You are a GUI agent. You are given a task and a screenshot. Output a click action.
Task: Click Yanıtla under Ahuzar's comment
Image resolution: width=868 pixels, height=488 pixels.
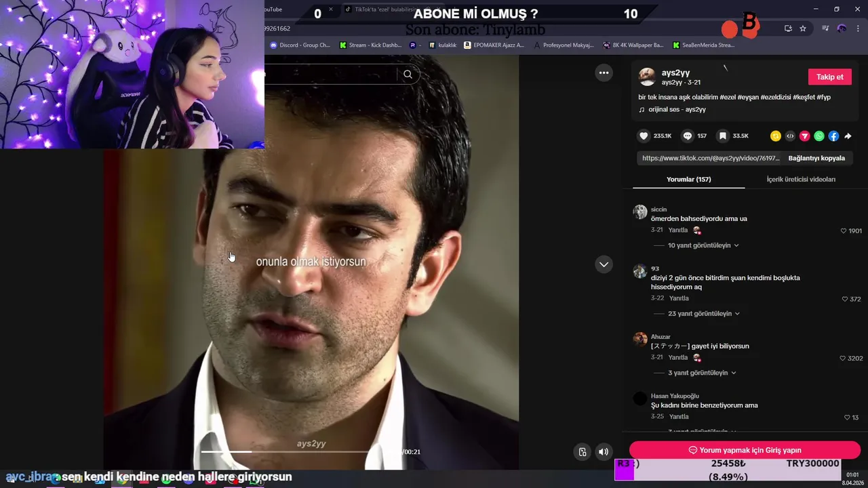coord(677,357)
